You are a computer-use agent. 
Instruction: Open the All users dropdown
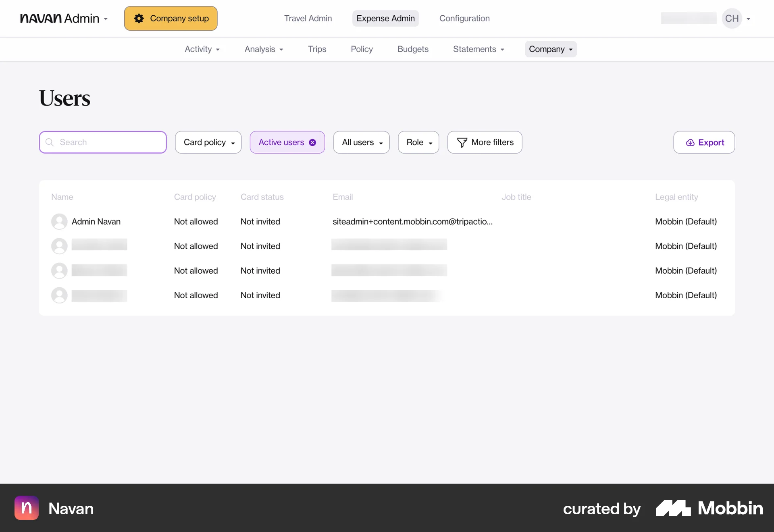pos(361,142)
